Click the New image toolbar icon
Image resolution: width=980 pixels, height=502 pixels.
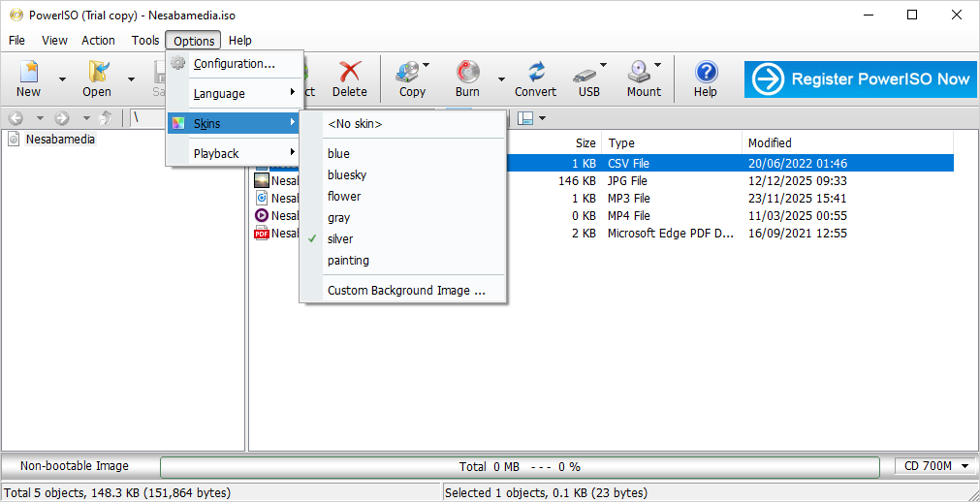point(29,72)
